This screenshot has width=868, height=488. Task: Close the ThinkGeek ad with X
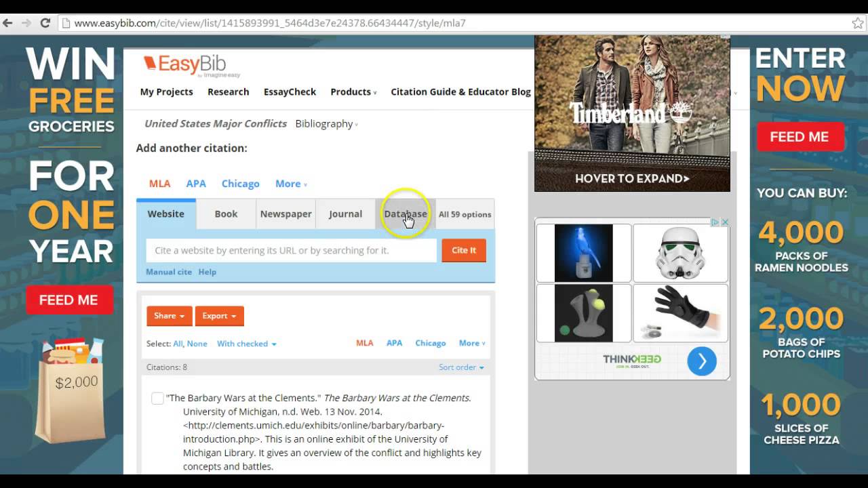pyautogui.click(x=724, y=222)
